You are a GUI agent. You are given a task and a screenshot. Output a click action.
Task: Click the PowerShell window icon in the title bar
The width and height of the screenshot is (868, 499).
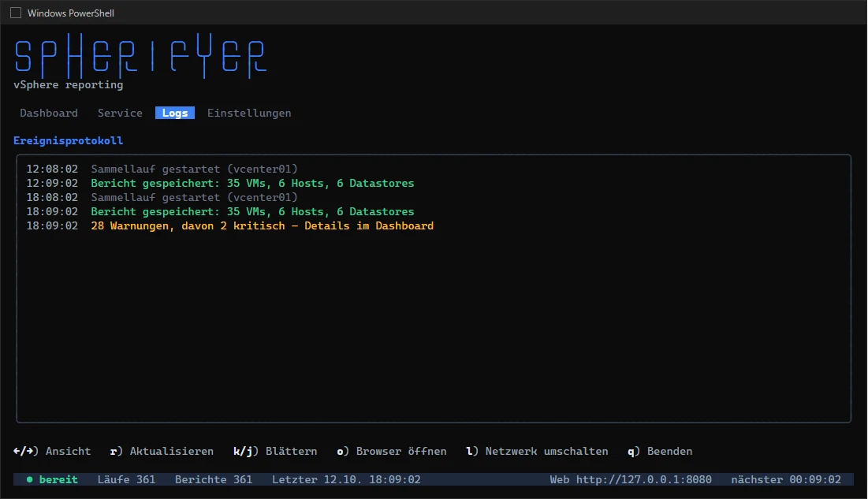(16, 13)
